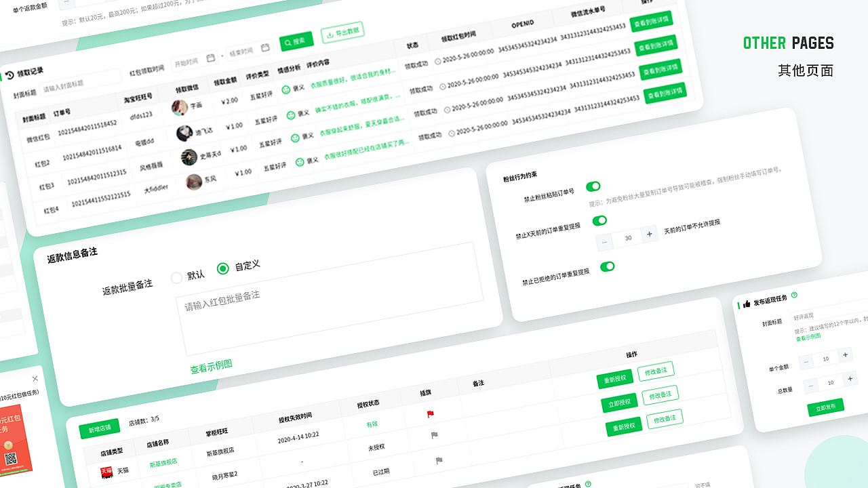Click the grey flag in the 未授权 row
868x488 pixels.
pyautogui.click(x=434, y=436)
